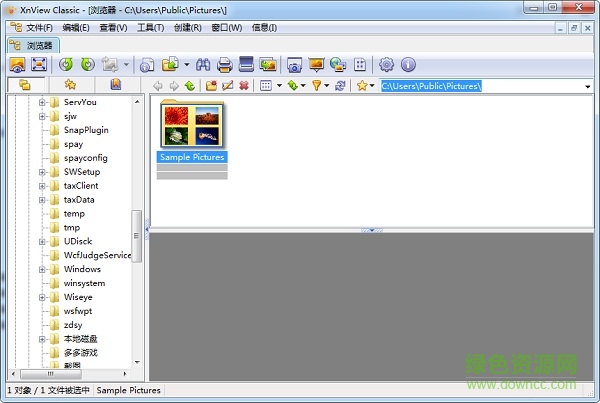Screen dimensions: 600x403
Task: Click the fullscreen toolbar icon
Action: [x=39, y=64]
